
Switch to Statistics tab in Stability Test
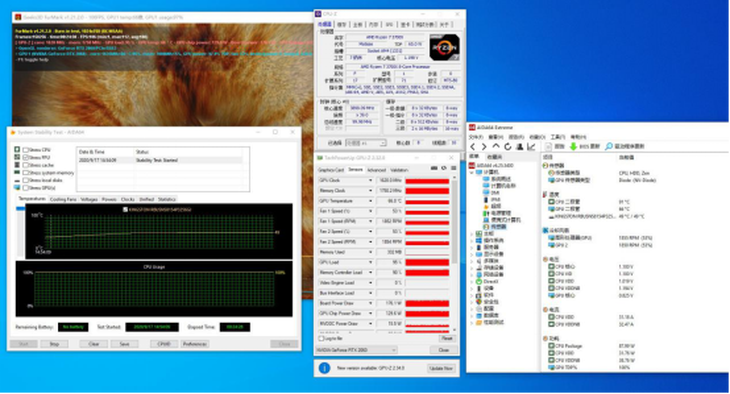tap(167, 199)
